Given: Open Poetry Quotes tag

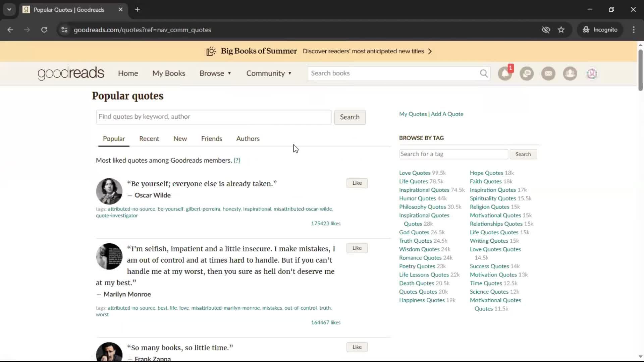Looking at the screenshot, I should coord(417,266).
